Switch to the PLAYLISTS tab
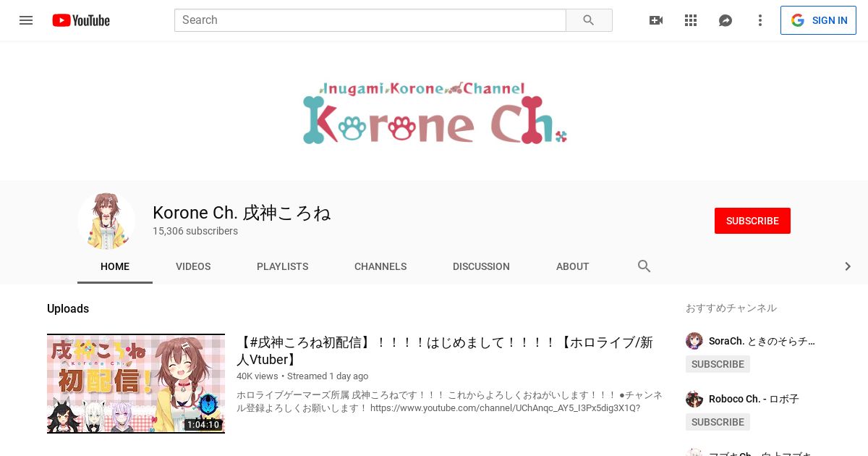The image size is (868, 456). pyautogui.click(x=283, y=266)
